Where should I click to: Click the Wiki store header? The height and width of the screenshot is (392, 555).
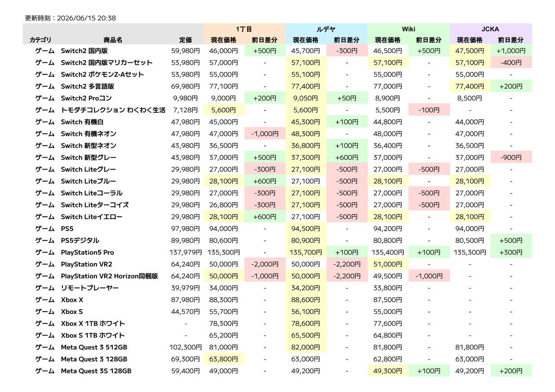tap(408, 29)
